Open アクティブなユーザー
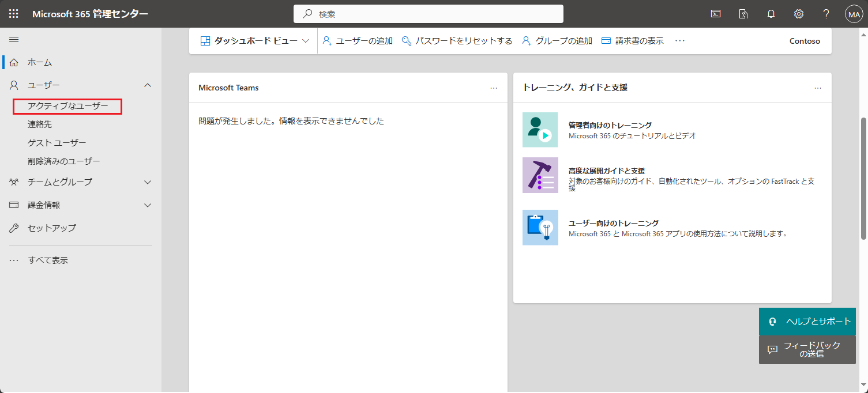Viewport: 868px width, 393px height. coord(68,106)
